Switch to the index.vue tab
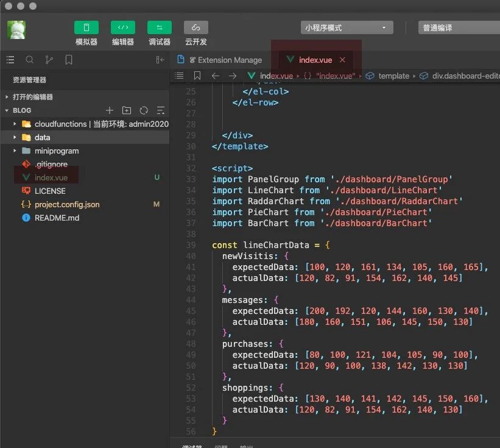This screenshot has height=448, width=500. pos(315,60)
